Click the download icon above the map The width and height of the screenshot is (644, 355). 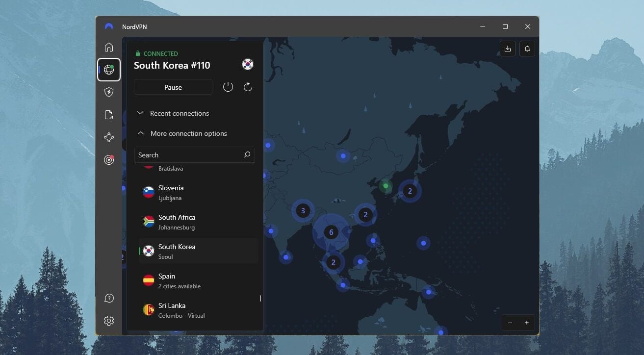[x=508, y=49]
